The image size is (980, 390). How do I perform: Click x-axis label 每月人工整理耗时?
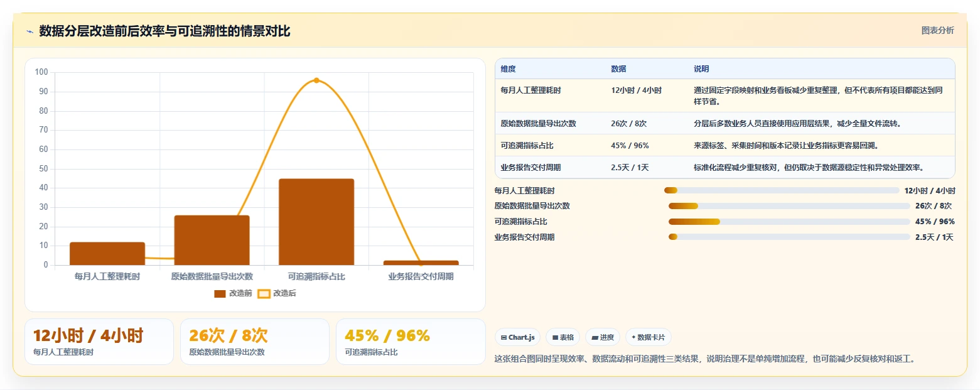[x=107, y=276]
